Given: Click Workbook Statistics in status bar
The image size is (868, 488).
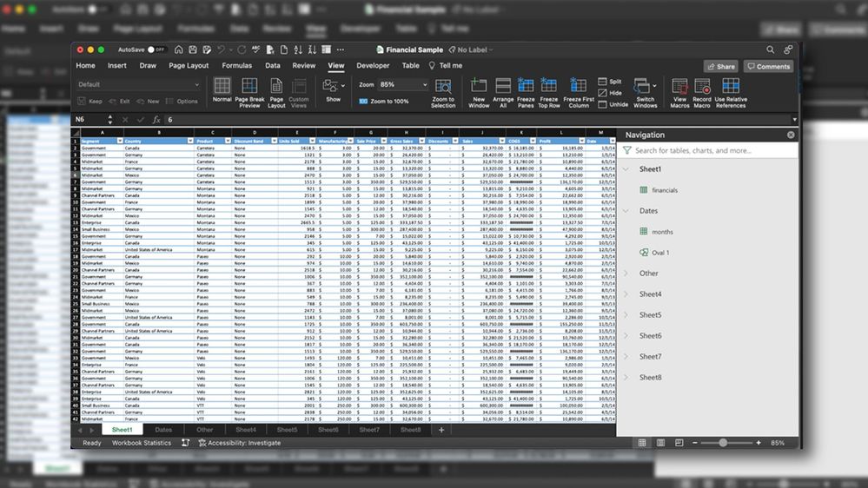Looking at the screenshot, I should (x=141, y=443).
